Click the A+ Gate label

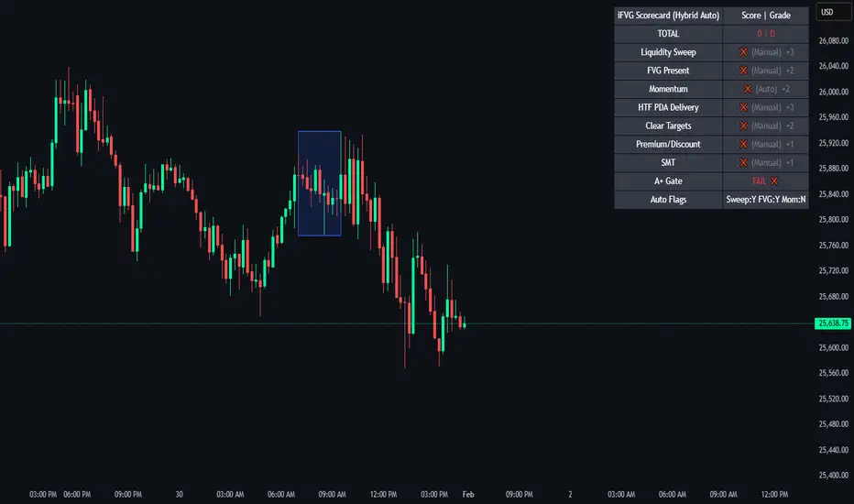668,181
